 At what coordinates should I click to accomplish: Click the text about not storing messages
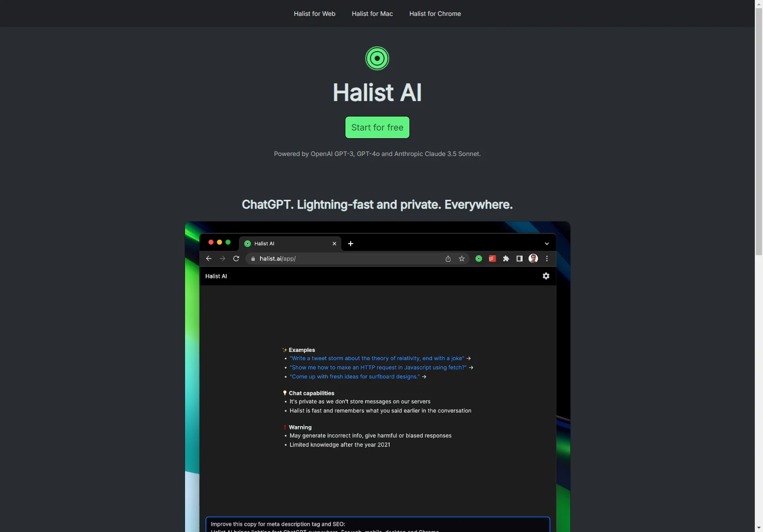tap(360, 402)
